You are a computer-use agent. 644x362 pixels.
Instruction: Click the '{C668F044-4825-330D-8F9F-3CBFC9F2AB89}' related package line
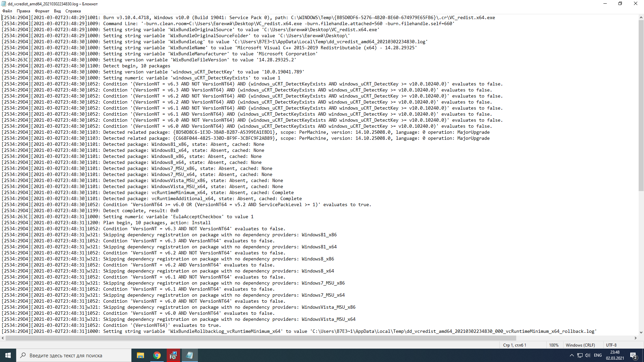(246, 138)
